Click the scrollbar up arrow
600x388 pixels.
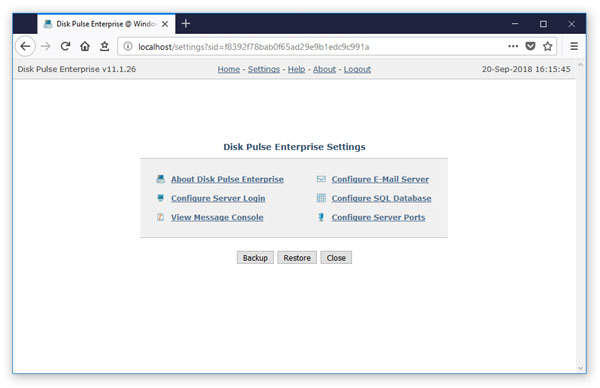[x=580, y=65]
